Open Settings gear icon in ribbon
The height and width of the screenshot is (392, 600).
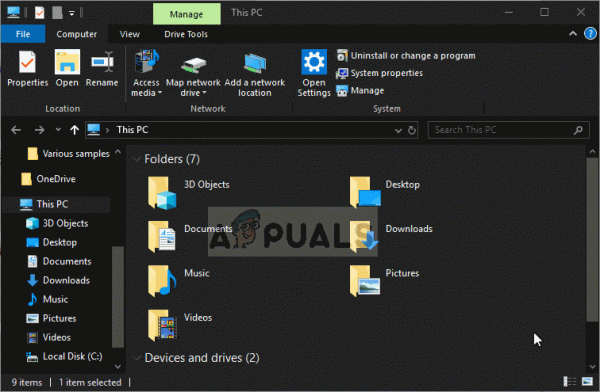point(314,62)
